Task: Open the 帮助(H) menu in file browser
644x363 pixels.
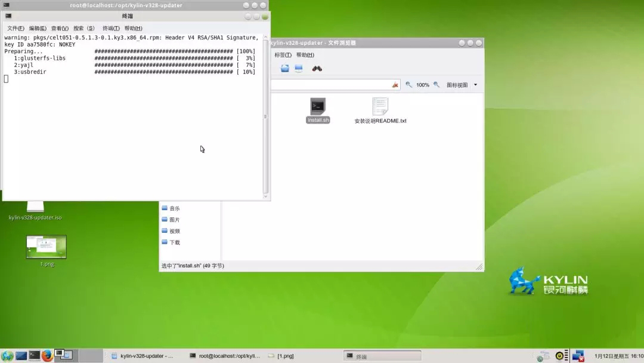Action: click(x=305, y=55)
